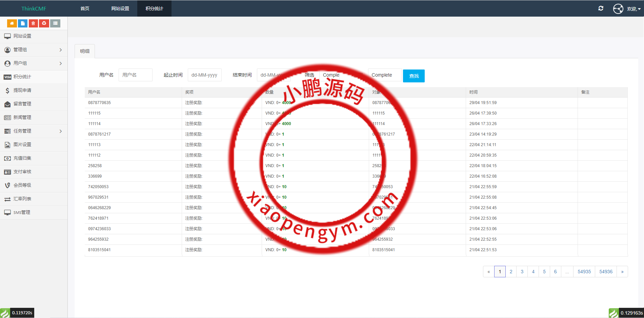This screenshot has width=644, height=318.
Task: Click the orange home icon in the toolbar
Action: tap(12, 23)
